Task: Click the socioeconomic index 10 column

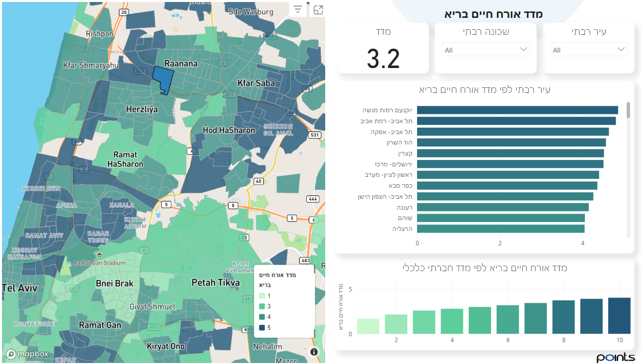Action: (x=619, y=316)
